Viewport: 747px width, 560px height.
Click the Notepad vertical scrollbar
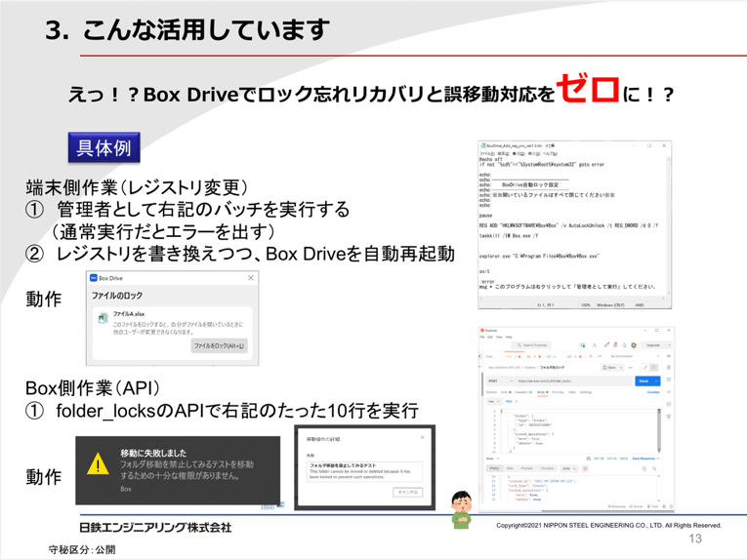pyautogui.click(x=668, y=226)
